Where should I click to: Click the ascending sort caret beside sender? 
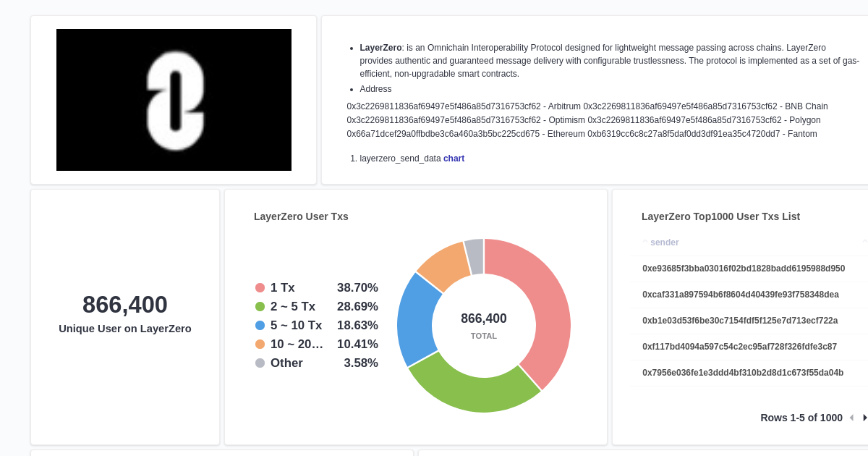click(644, 240)
